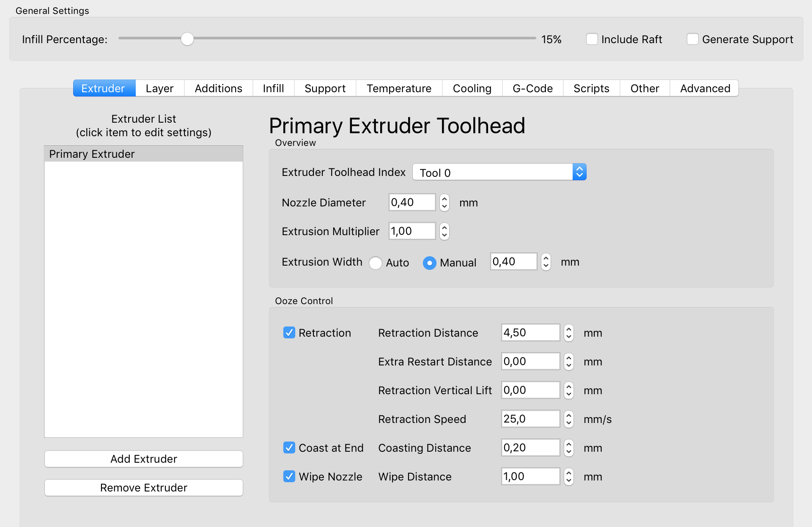This screenshot has width=812, height=527.
Task: Click the Remove Extruder button
Action: (143, 488)
